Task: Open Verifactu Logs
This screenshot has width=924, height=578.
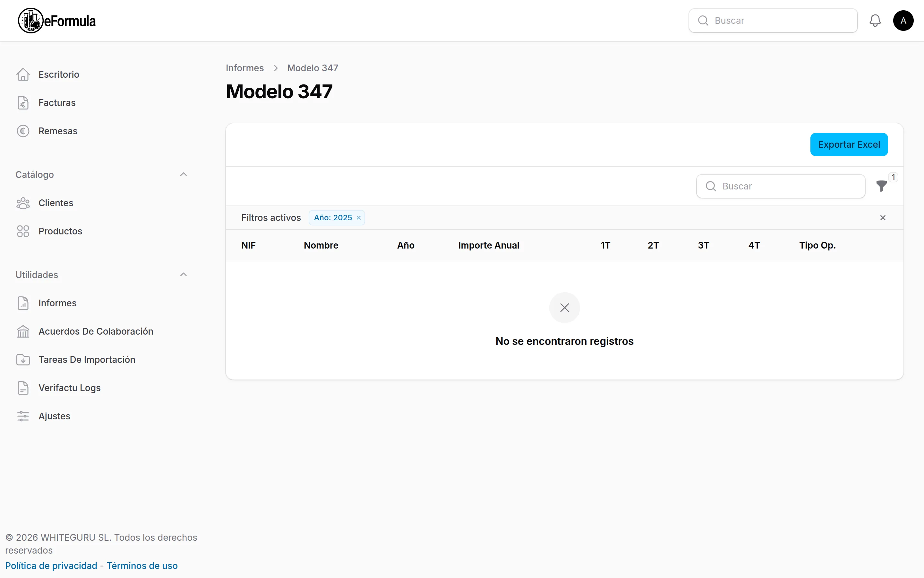Action: tap(70, 388)
